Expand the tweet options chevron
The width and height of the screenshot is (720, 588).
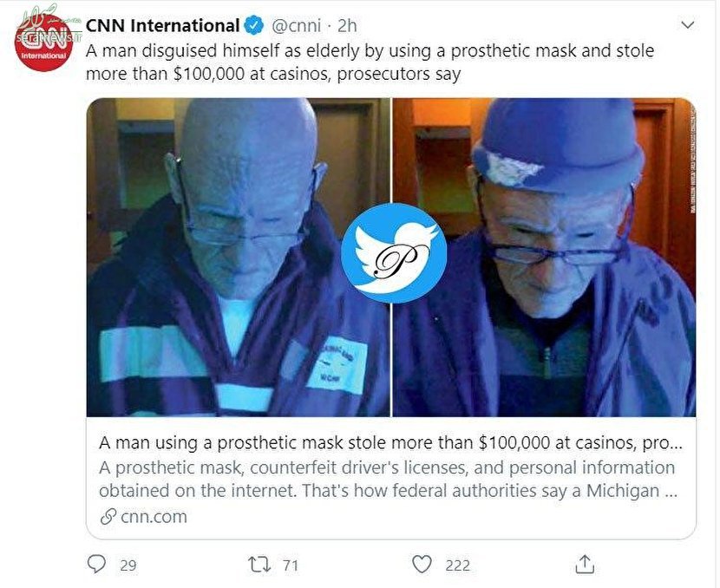pos(687,25)
